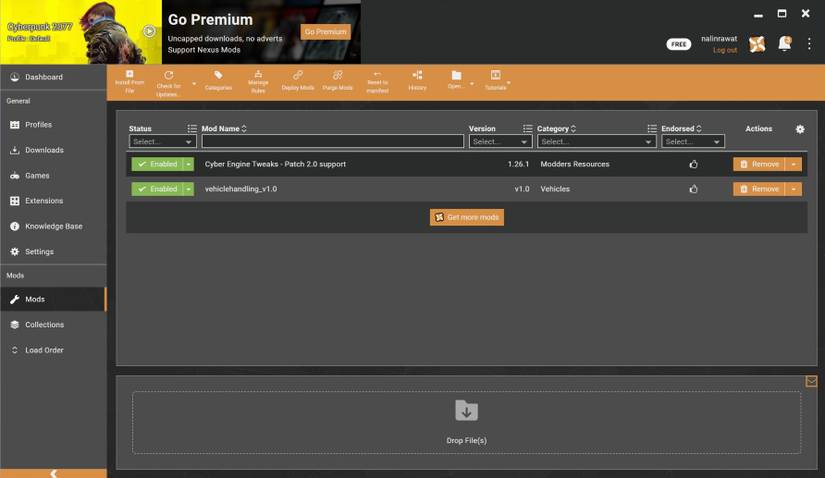Screen dimensions: 825x478
Task: Open notifications bell icon
Action: coord(784,44)
